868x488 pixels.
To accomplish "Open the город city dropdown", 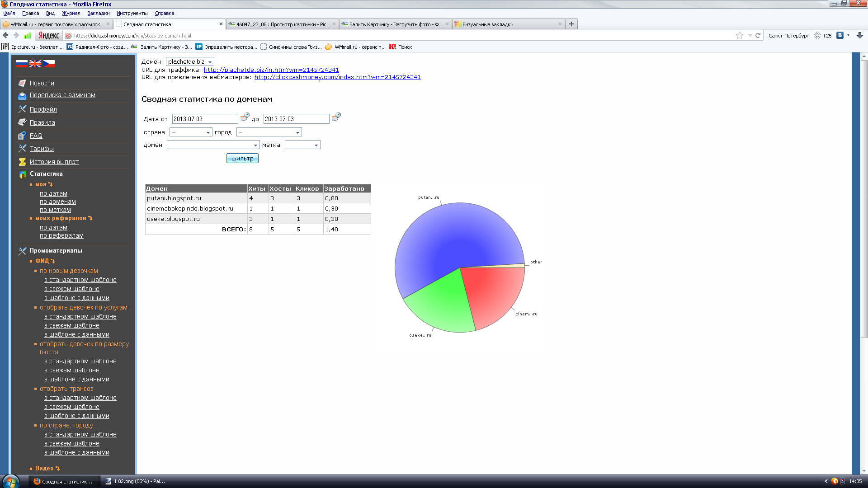I will pos(269,132).
